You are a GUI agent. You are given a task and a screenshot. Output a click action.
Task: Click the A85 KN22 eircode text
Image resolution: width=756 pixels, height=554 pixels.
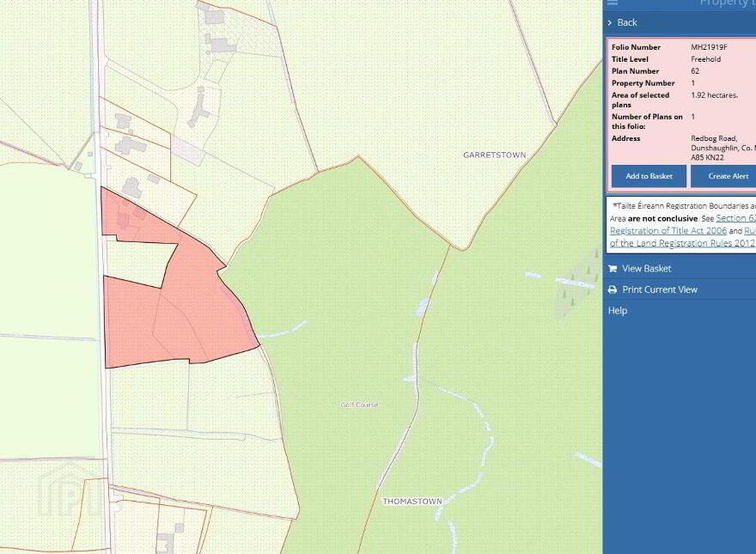[707, 158]
